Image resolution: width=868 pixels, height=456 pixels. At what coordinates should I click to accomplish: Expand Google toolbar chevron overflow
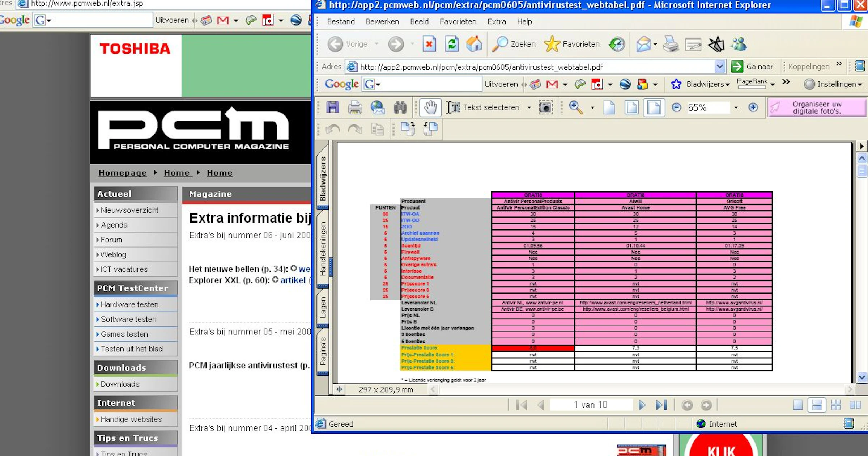[x=786, y=82]
